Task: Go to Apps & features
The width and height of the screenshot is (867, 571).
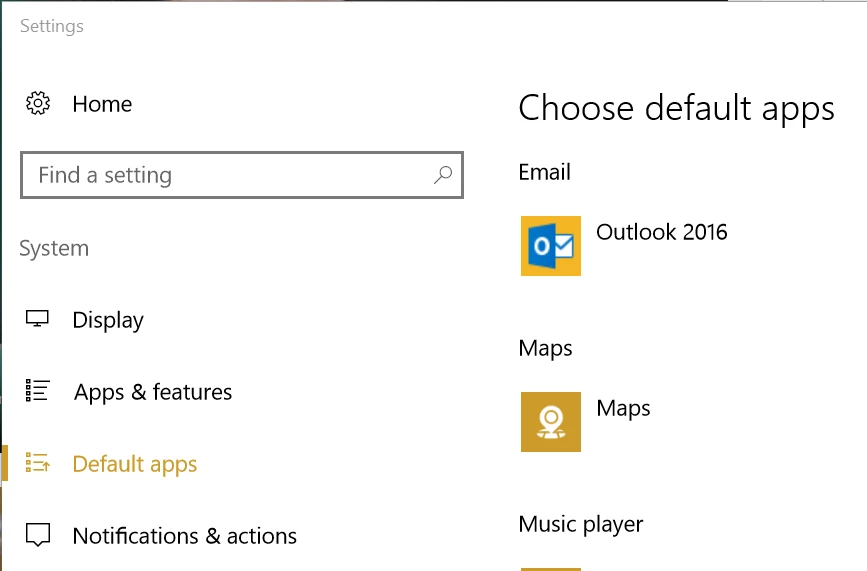Action: tap(153, 392)
